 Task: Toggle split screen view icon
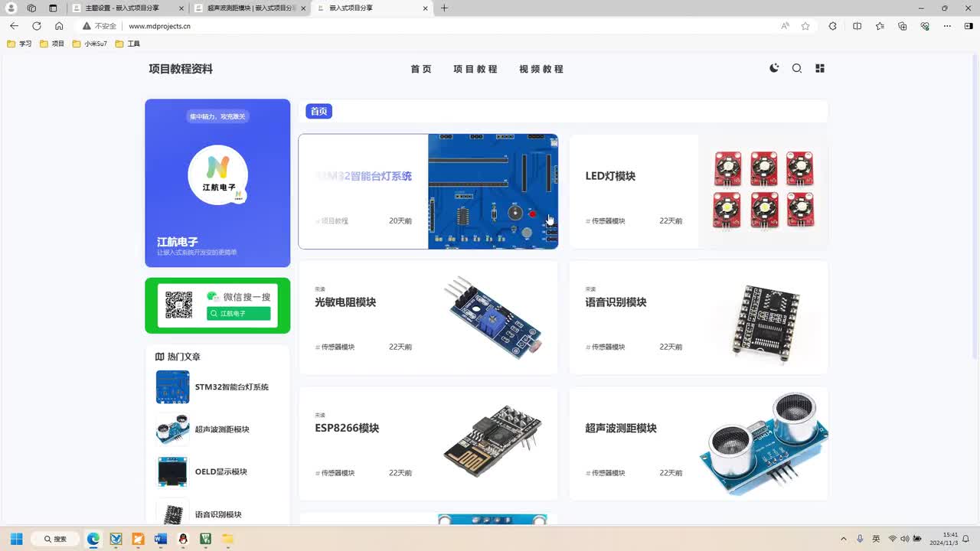click(x=857, y=26)
